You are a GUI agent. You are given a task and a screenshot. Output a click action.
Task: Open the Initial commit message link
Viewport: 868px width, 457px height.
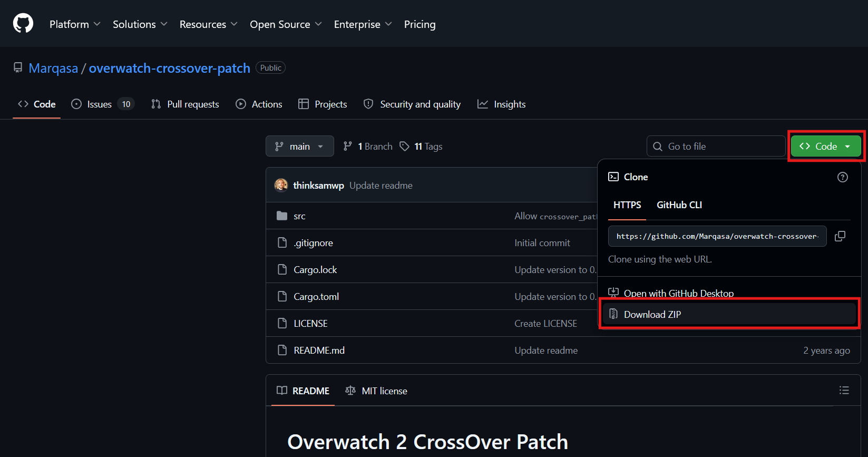coord(542,243)
